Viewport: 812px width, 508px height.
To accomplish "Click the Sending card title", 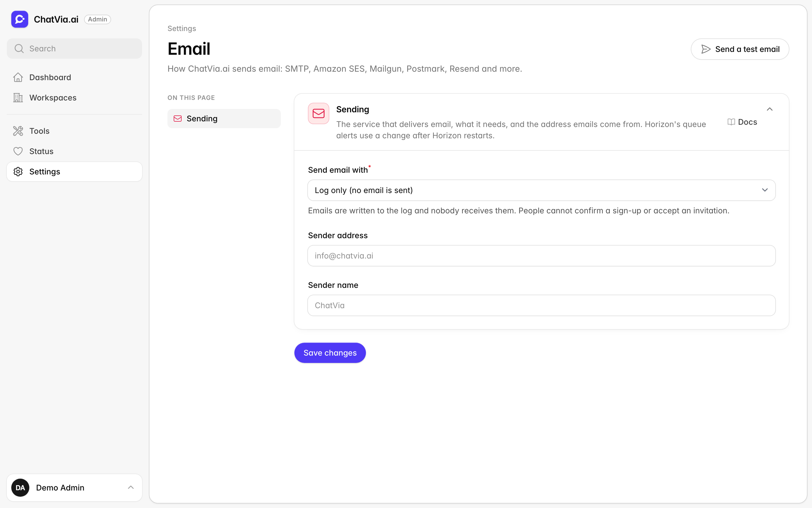I will point(353,109).
